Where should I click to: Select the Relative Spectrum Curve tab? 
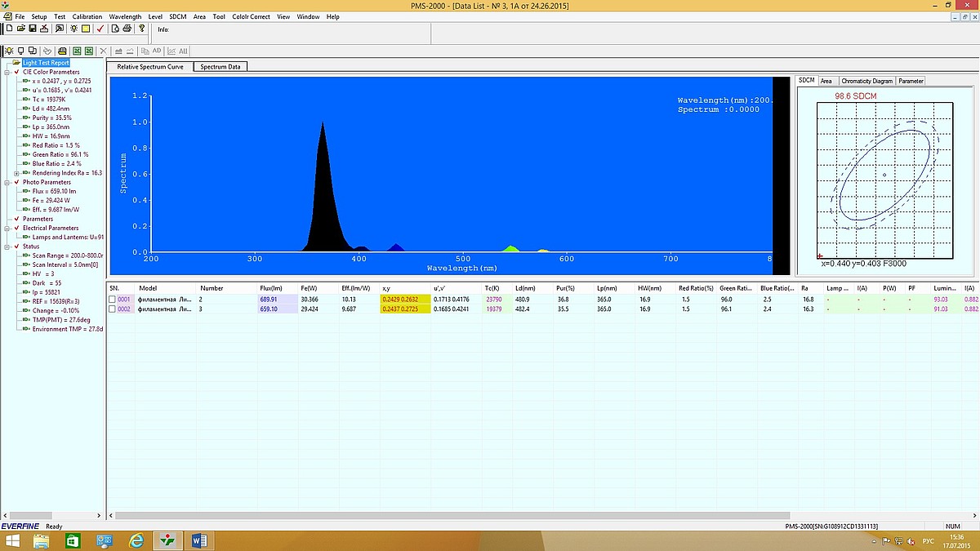click(150, 67)
